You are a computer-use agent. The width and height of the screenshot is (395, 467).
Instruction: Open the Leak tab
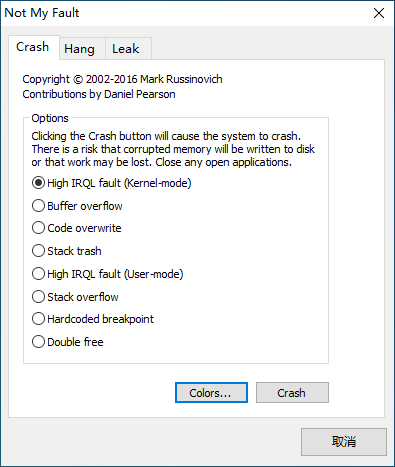pos(126,49)
